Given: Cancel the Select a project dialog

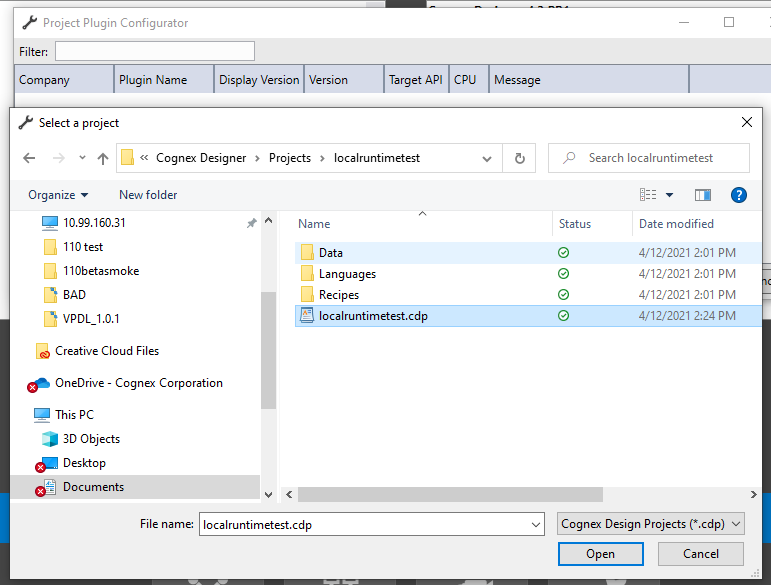Looking at the screenshot, I should pyautogui.click(x=700, y=554).
